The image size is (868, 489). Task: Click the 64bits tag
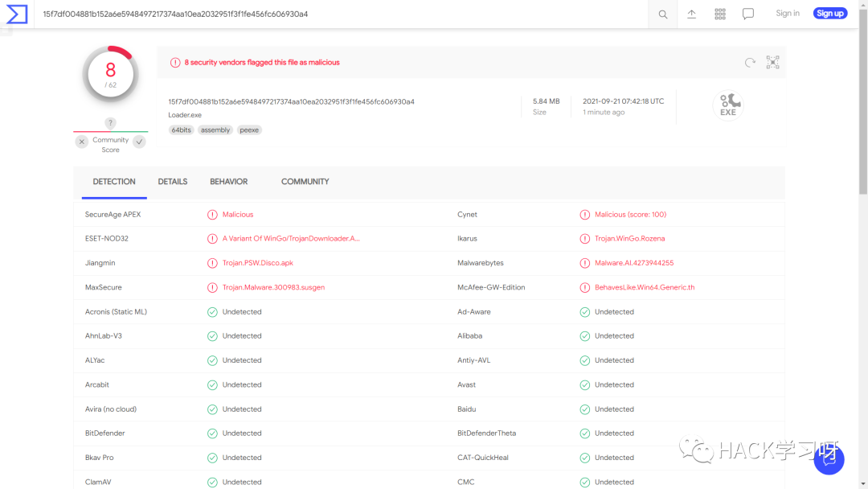pyautogui.click(x=181, y=130)
